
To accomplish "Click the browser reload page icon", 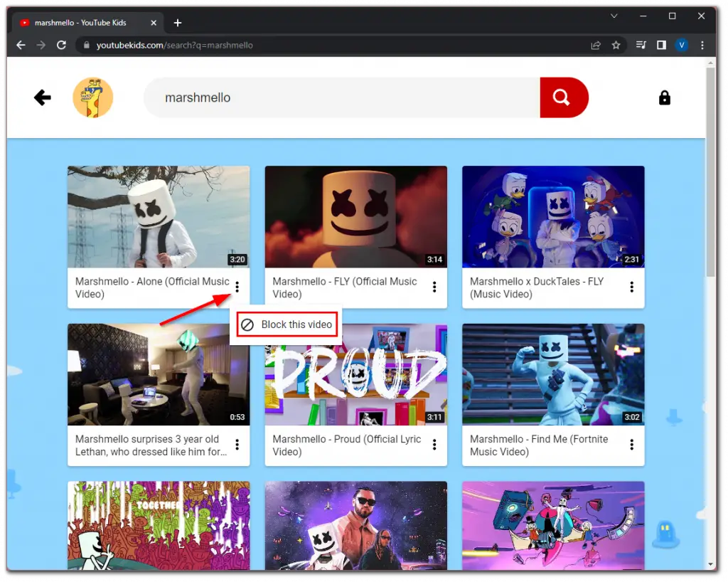I will pyautogui.click(x=61, y=44).
